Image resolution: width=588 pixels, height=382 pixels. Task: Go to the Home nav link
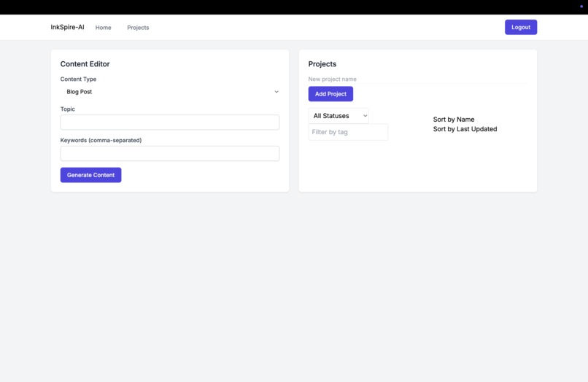pos(103,28)
